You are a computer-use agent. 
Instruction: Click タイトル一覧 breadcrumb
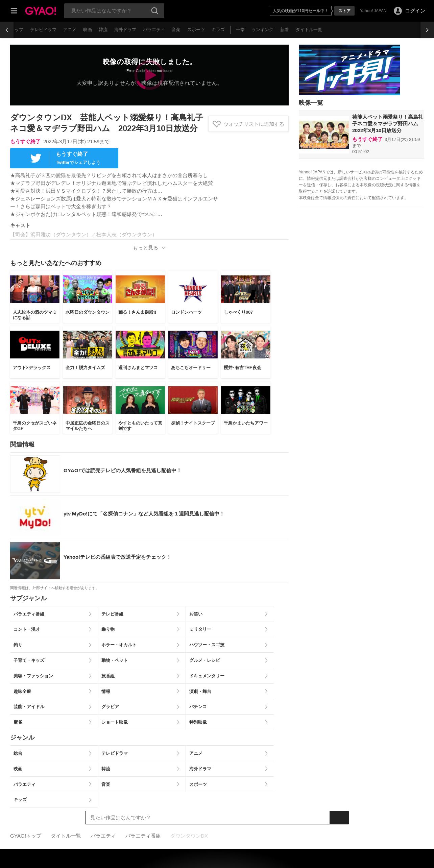pos(66,836)
